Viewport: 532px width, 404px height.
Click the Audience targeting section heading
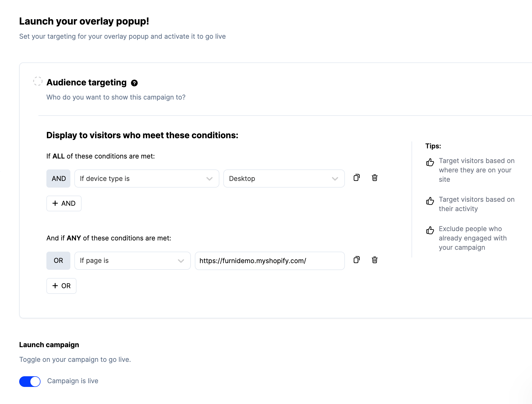pyautogui.click(x=87, y=82)
